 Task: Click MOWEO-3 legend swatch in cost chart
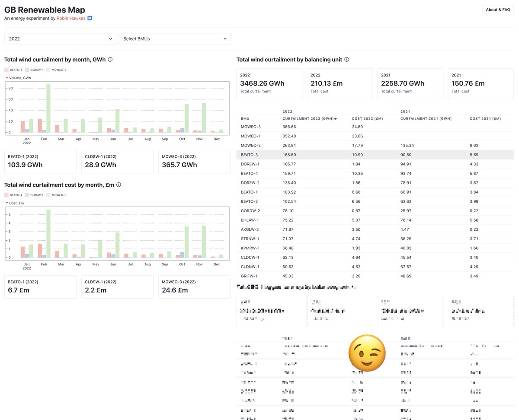tap(48, 195)
